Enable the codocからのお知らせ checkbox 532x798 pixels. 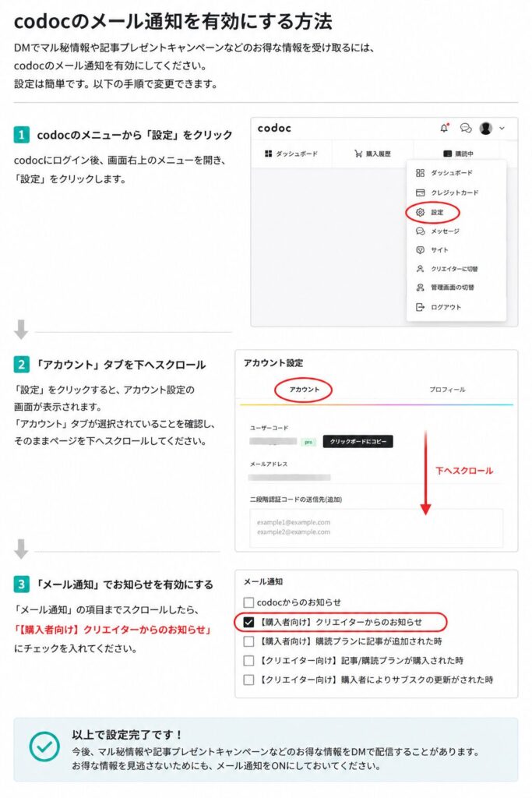(x=248, y=602)
